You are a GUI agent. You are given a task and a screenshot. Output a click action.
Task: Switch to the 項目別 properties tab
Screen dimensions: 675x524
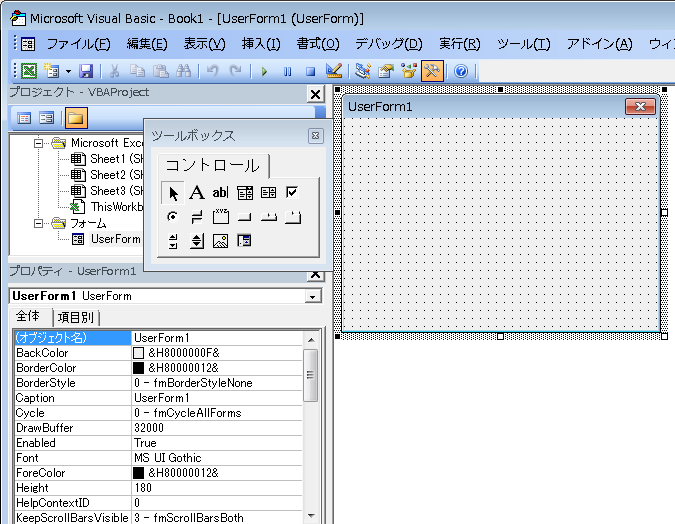tap(76, 318)
